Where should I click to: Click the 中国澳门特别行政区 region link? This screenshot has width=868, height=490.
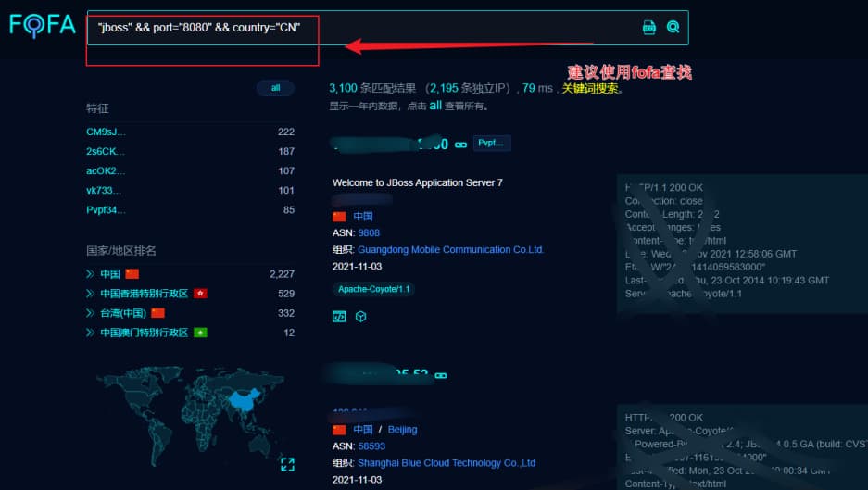click(x=144, y=333)
